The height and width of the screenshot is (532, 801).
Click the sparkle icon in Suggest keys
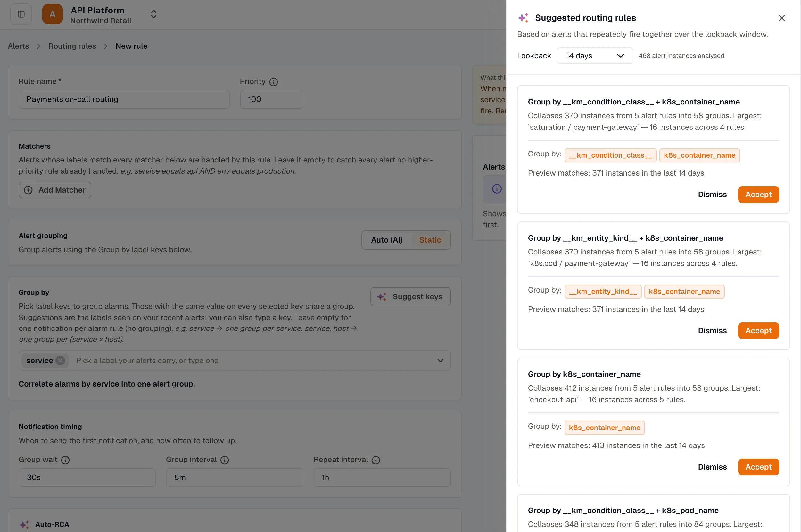(x=382, y=296)
